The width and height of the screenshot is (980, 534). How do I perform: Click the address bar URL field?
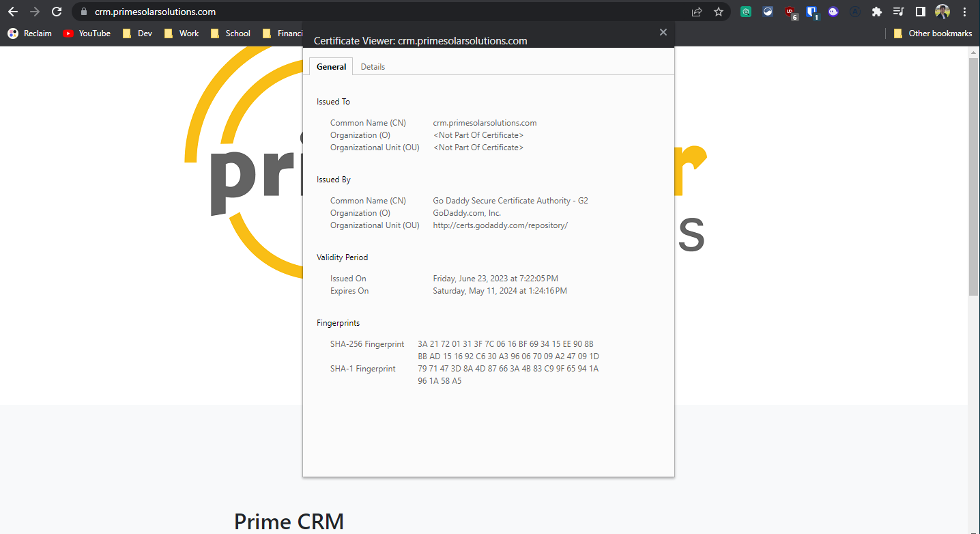pos(382,12)
